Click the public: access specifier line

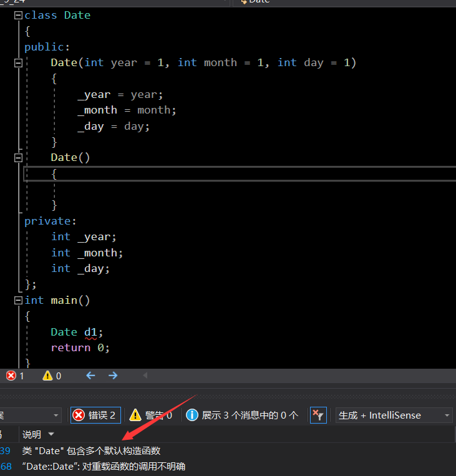tap(47, 47)
